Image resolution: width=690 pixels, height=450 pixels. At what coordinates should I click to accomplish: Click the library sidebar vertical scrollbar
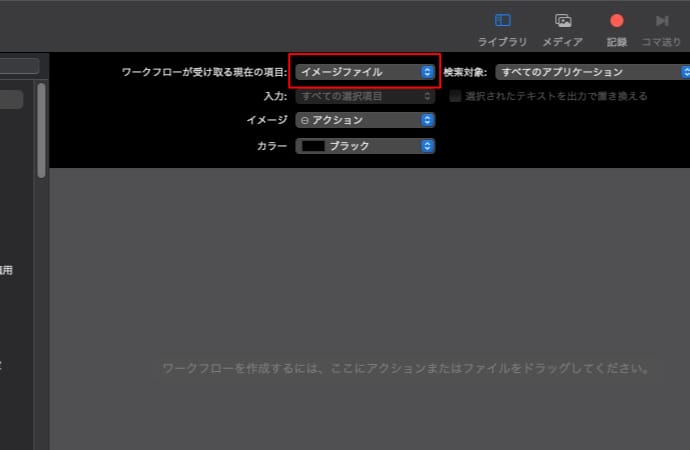(x=41, y=130)
